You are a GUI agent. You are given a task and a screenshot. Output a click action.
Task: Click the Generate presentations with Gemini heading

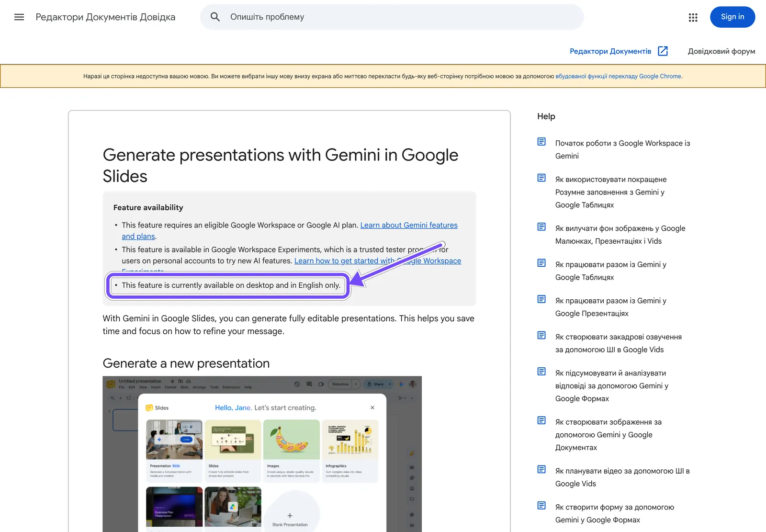tap(281, 166)
